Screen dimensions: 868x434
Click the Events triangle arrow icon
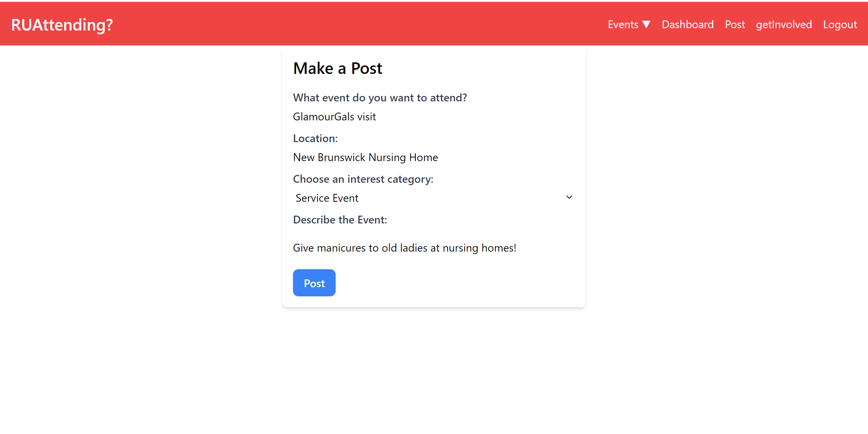(x=646, y=24)
